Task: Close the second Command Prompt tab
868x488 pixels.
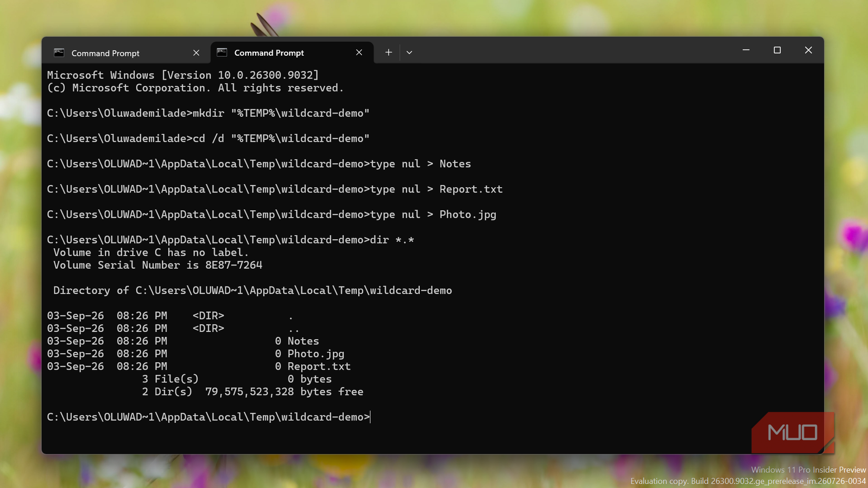Action: pyautogui.click(x=359, y=53)
